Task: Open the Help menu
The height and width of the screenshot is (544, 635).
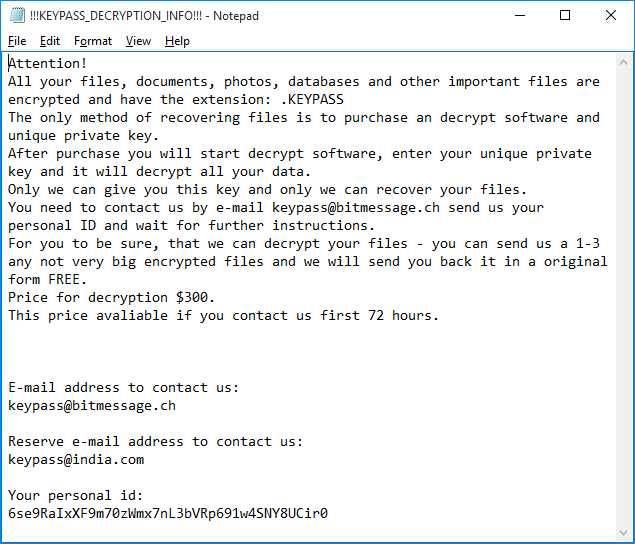Action: [177, 41]
